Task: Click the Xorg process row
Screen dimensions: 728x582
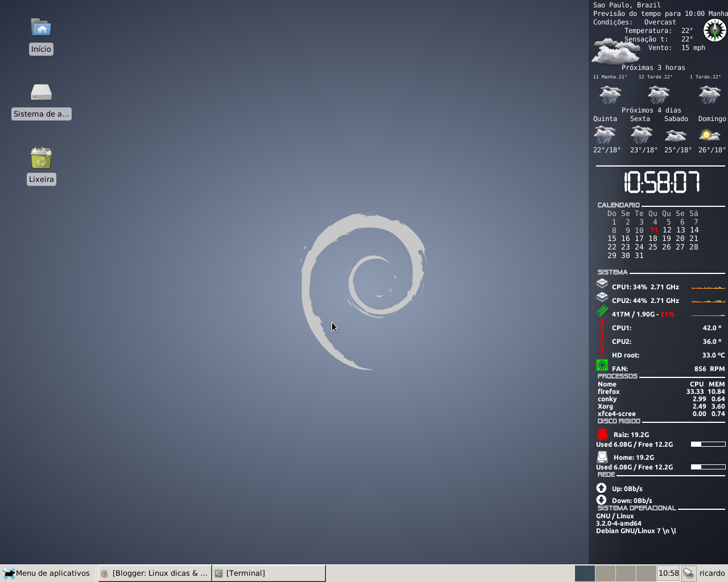Action: (x=661, y=406)
